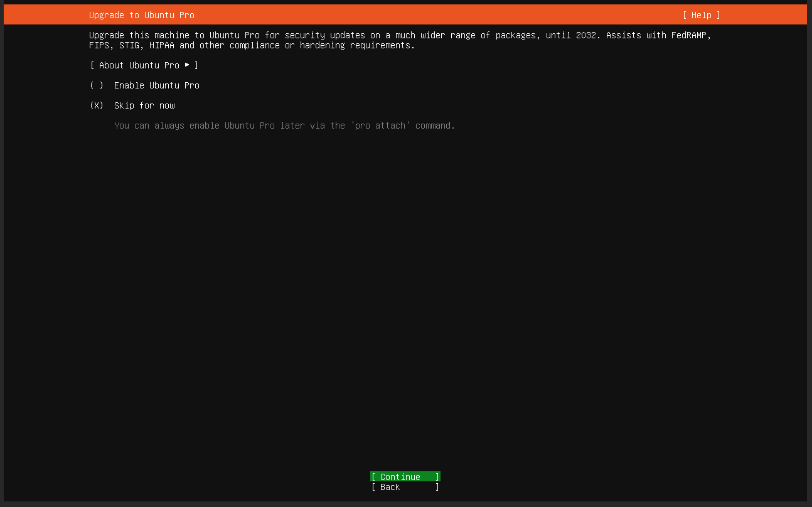The height and width of the screenshot is (507, 812).
Task: Click Help in the top bar
Action: coord(701,14)
